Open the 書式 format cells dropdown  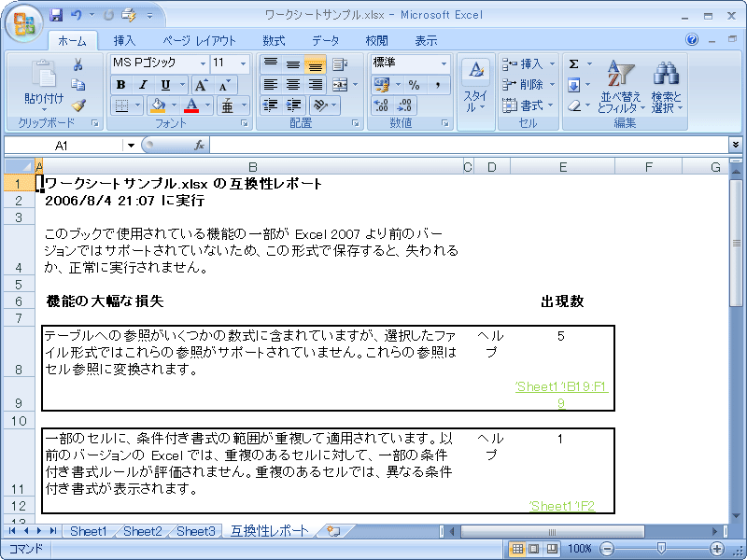529,105
